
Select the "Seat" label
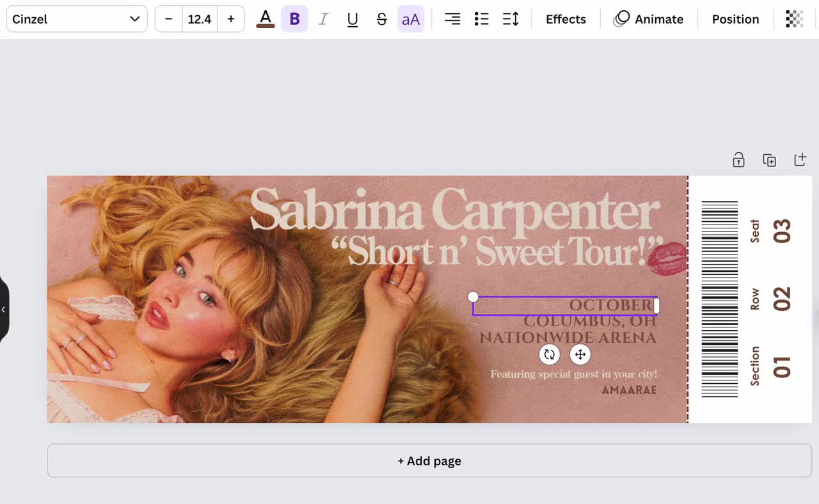click(x=755, y=231)
